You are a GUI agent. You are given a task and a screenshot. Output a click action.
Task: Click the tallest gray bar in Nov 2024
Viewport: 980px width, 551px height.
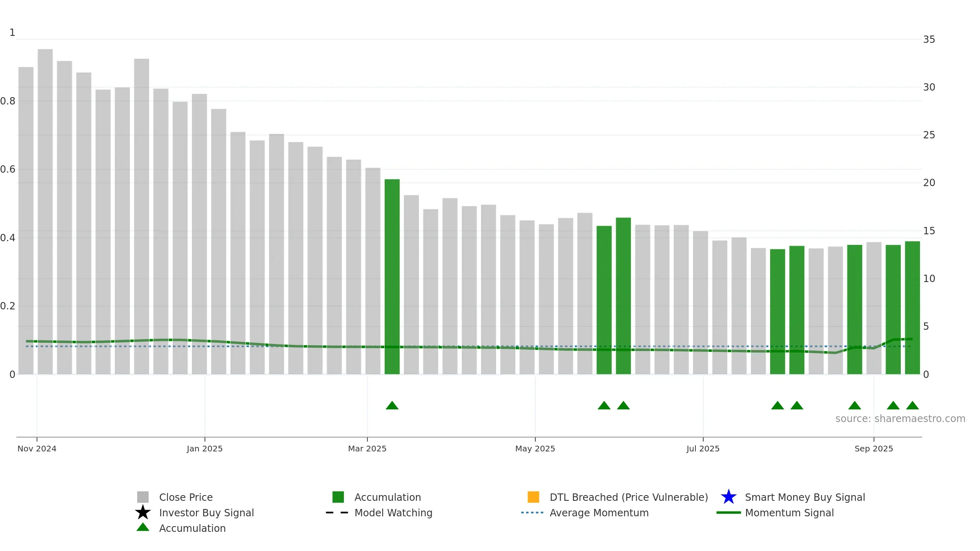tap(45, 212)
